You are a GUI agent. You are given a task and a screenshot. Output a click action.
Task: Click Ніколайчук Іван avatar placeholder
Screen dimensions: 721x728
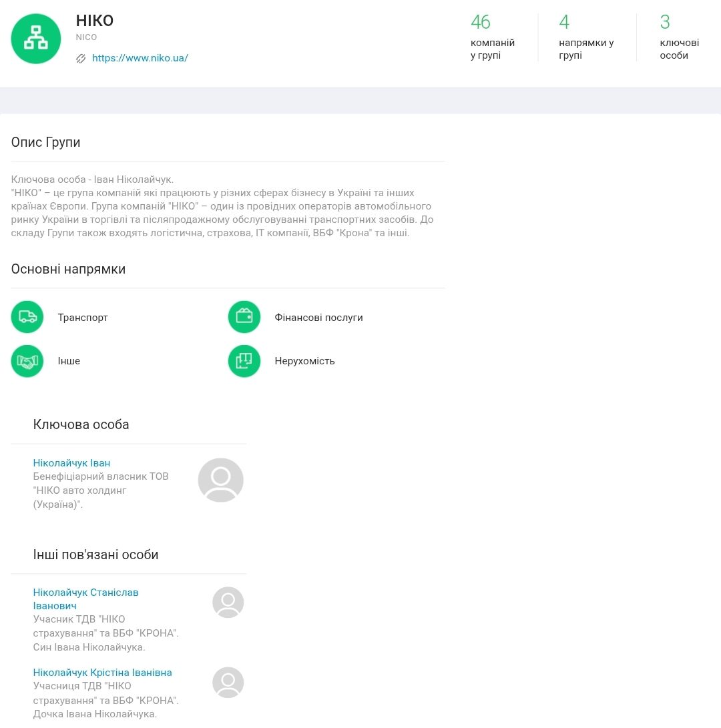(x=220, y=480)
